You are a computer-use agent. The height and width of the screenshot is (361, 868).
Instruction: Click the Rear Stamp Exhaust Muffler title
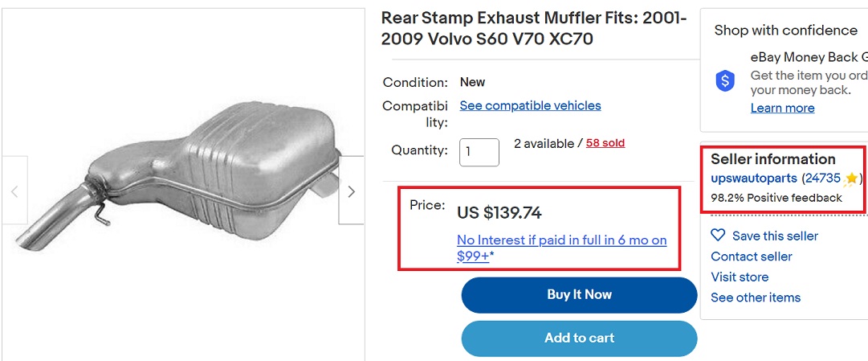533,28
